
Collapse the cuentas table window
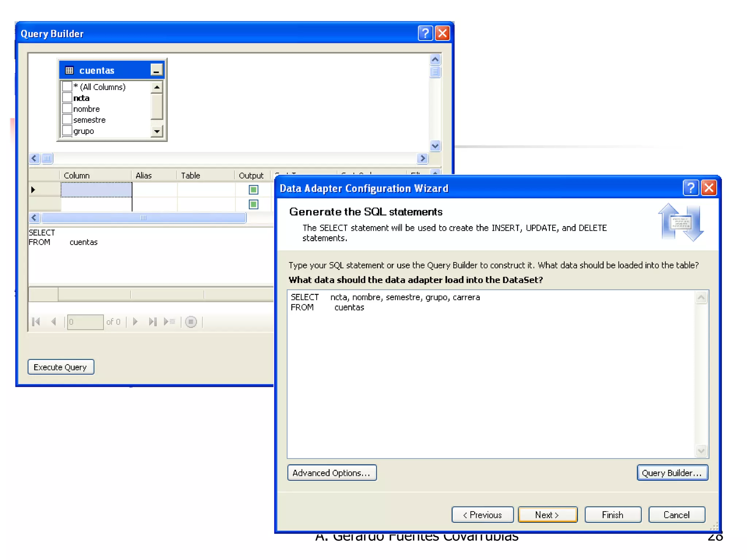156,70
